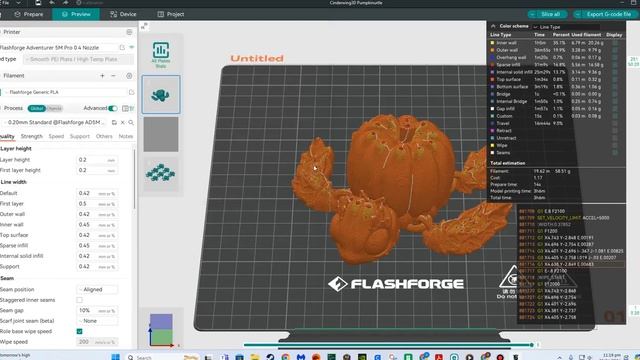Switch to the Prepare tab

(x=29, y=14)
